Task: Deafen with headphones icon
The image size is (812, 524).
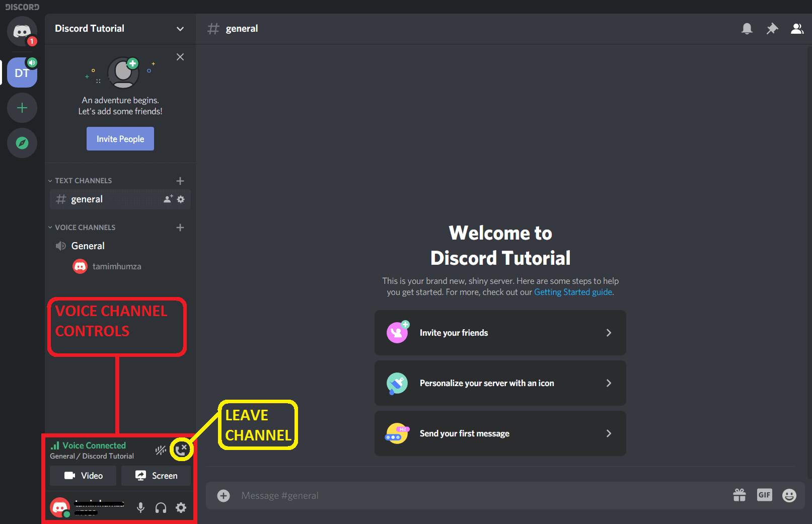Action: click(161, 508)
